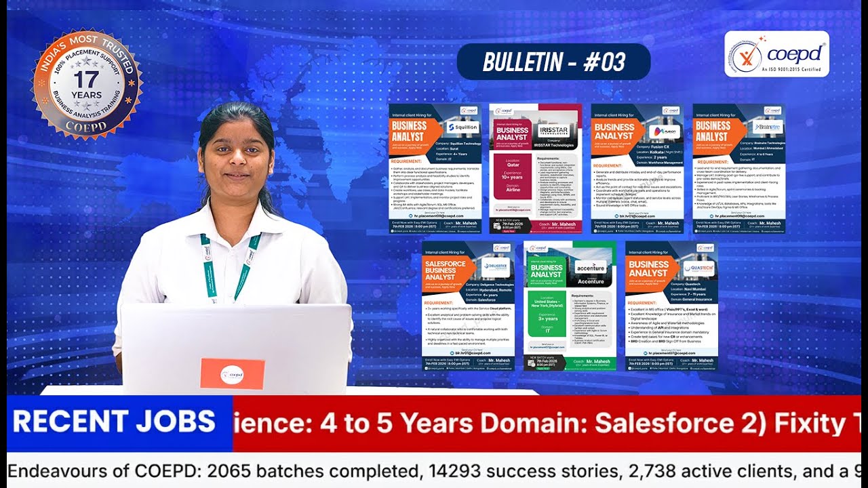
Task: Open the Fusion CX Kolkata job poster
Action: click(x=637, y=169)
